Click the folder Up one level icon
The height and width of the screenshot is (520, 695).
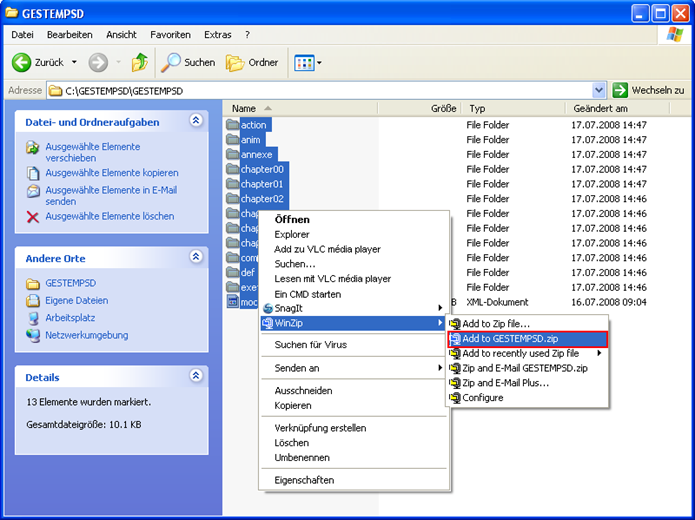point(139,62)
